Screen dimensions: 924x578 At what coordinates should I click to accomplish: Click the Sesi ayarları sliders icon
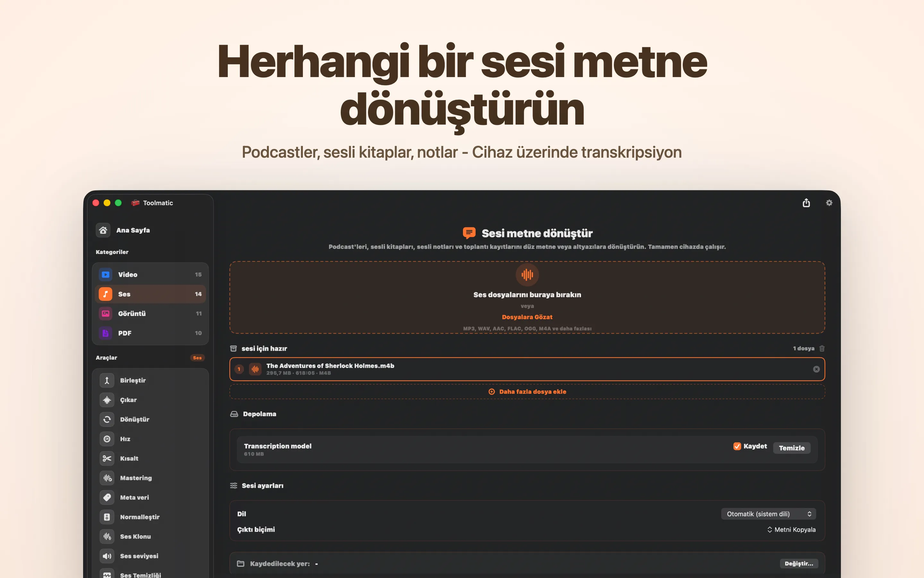(234, 486)
